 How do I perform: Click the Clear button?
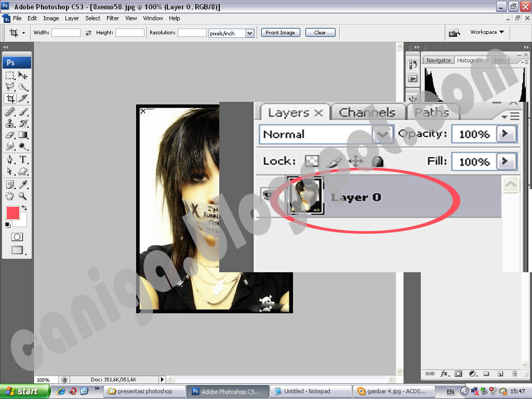[320, 33]
